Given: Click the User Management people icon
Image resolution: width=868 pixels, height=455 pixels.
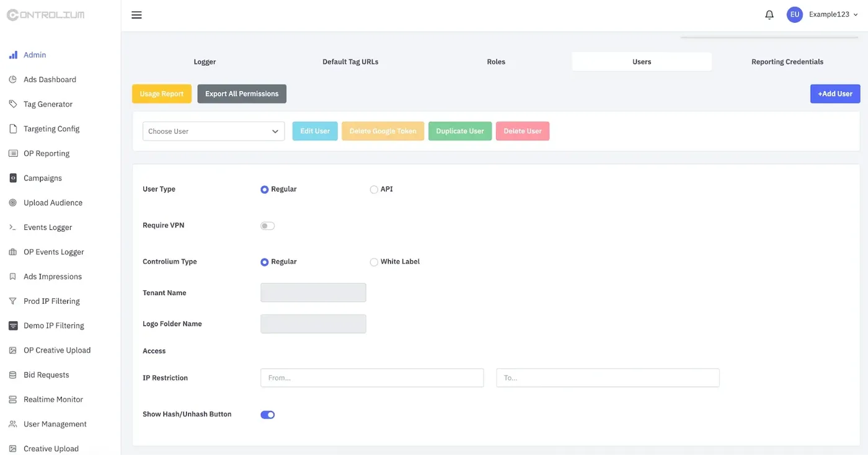Looking at the screenshot, I should tap(13, 424).
